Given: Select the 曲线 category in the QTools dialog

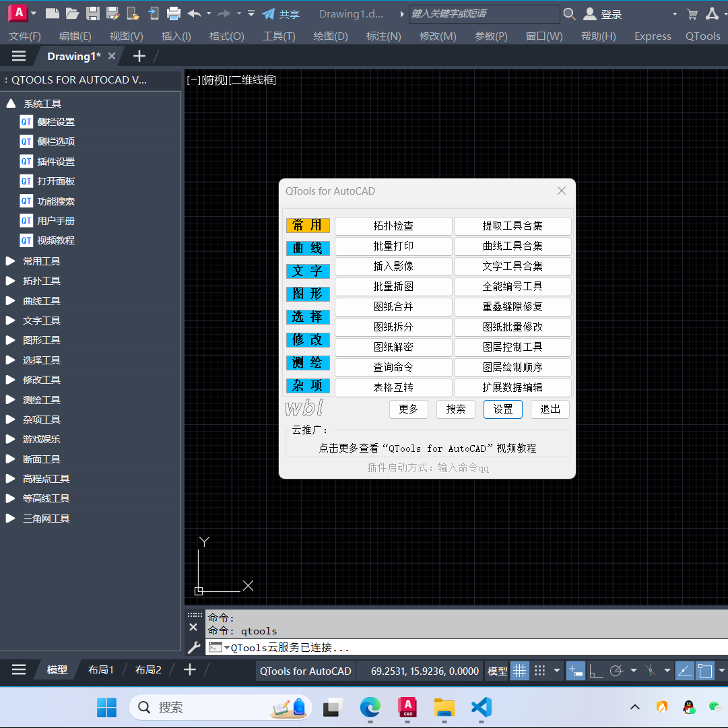Looking at the screenshot, I should tap(308, 248).
